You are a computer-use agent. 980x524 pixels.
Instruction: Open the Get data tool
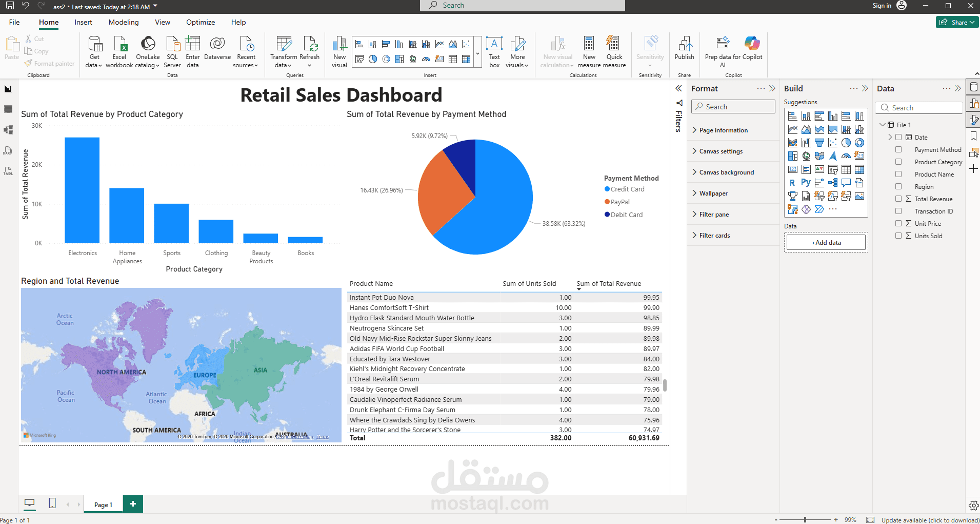point(94,51)
